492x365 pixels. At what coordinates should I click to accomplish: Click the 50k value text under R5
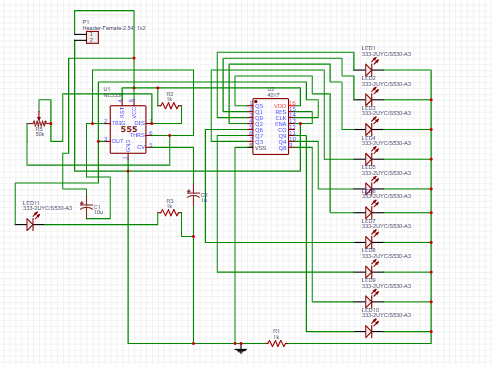click(40, 134)
